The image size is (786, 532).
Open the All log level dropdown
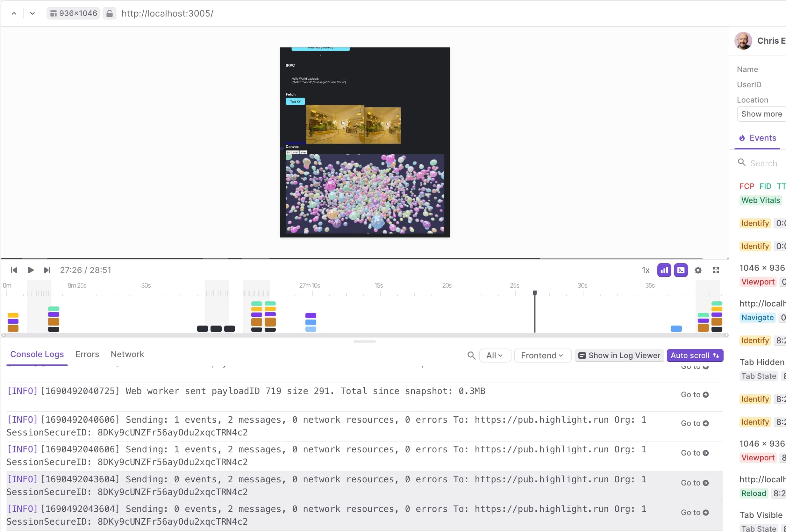495,355
